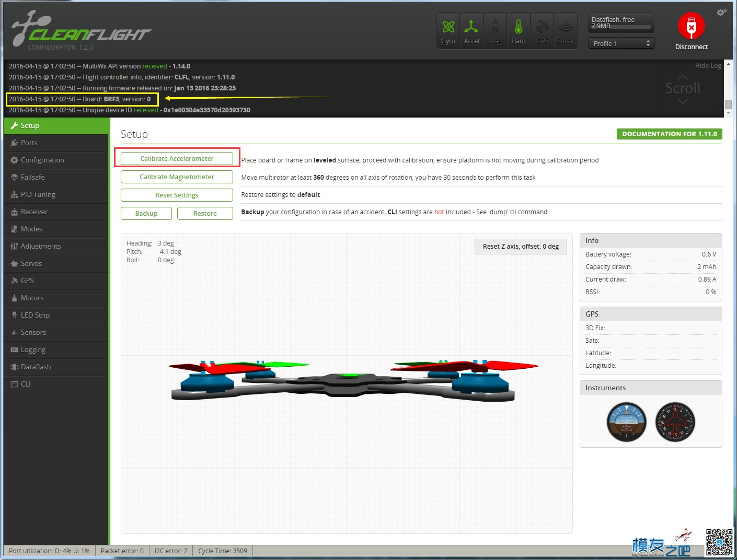Click the Reset Settings button
The width and height of the screenshot is (737, 560).
tap(177, 195)
